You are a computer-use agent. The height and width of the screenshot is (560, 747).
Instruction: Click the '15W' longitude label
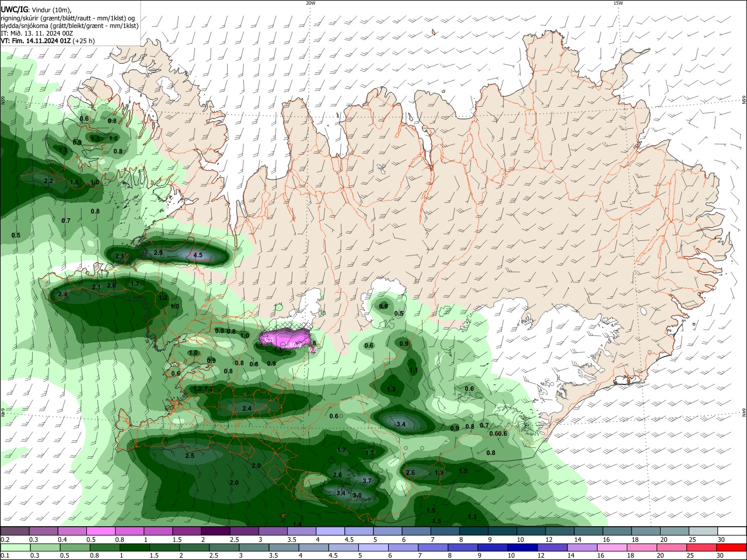click(x=618, y=3)
